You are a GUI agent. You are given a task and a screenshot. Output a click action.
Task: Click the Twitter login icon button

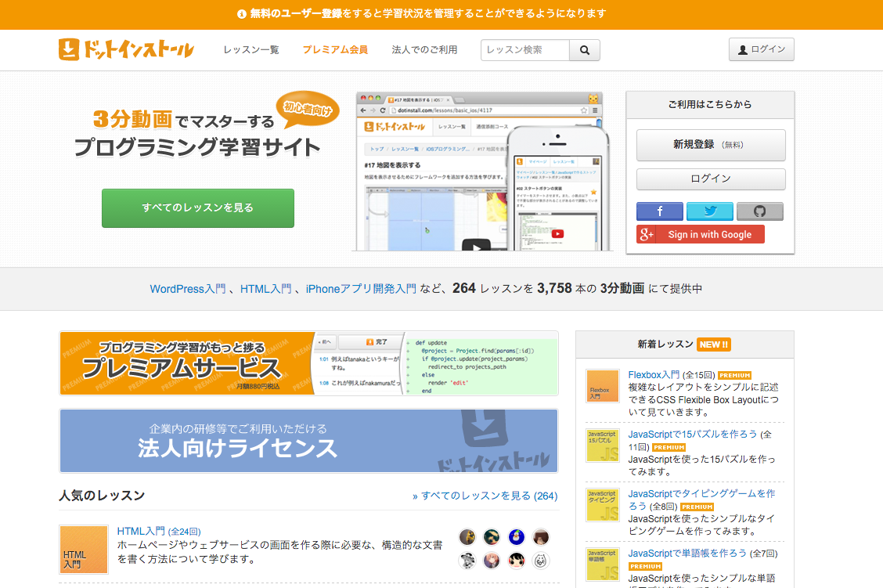click(x=709, y=211)
